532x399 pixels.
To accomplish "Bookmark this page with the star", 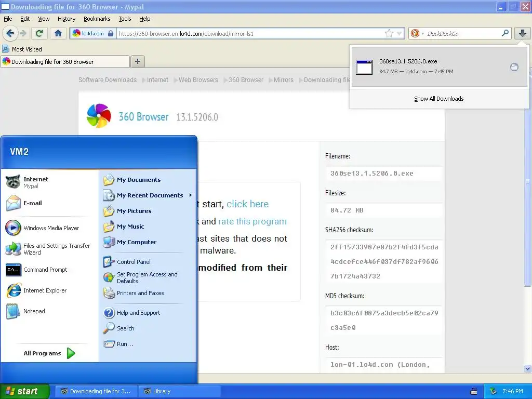I will coord(389,33).
